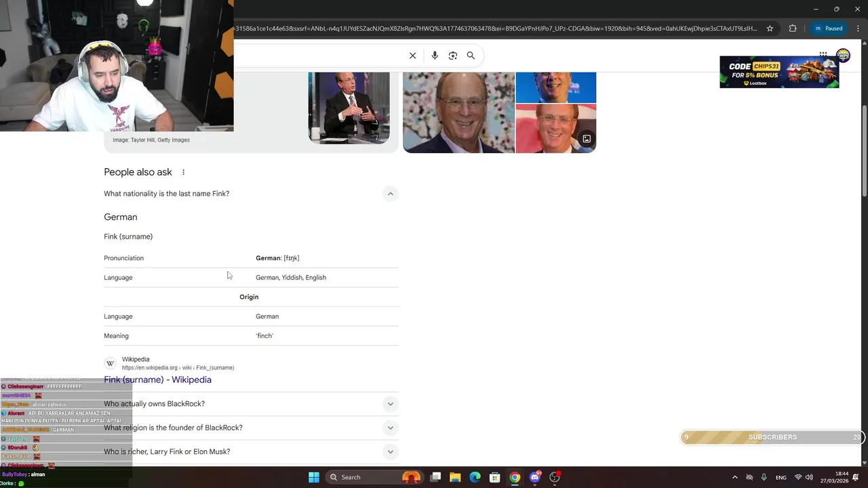Screen dimensions: 868x488
Task: Open Task View on taskbar
Action: pyautogui.click(x=435, y=477)
